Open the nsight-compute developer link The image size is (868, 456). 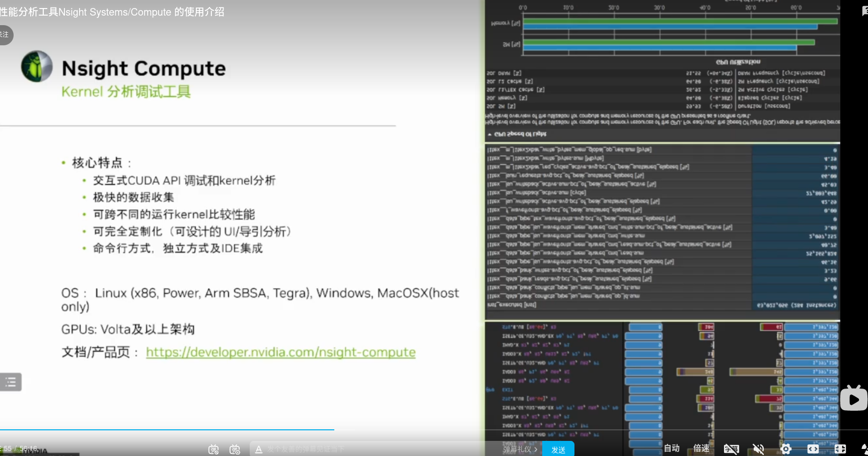280,352
